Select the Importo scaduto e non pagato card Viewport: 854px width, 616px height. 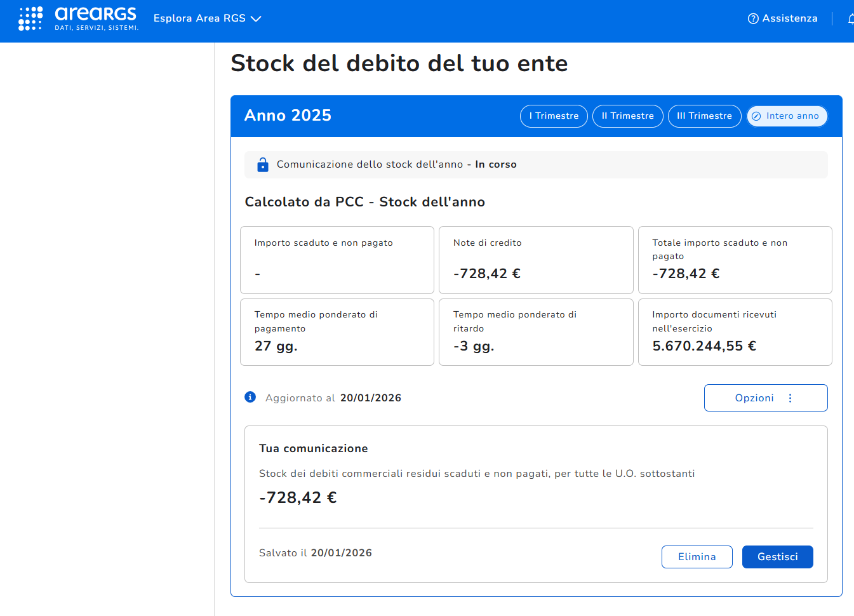click(337, 260)
